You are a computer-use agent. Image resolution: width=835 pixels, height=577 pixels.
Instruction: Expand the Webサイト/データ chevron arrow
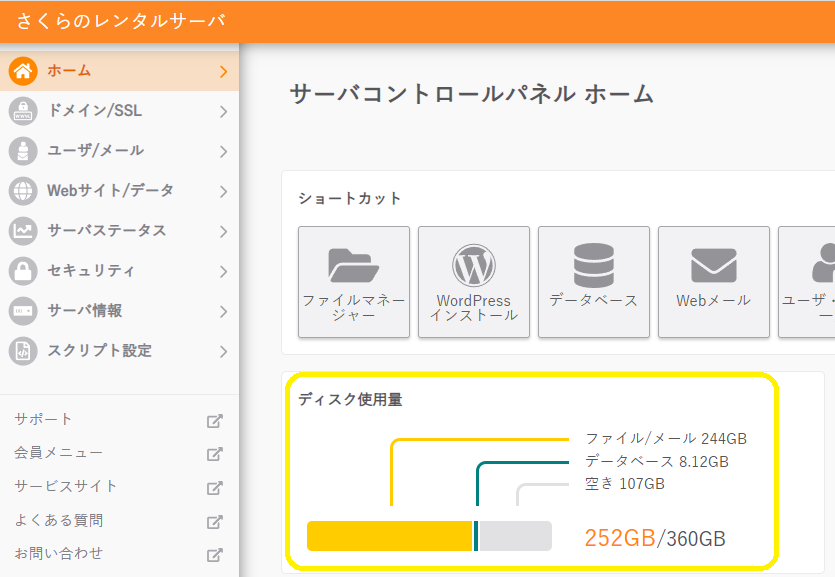pos(224,192)
